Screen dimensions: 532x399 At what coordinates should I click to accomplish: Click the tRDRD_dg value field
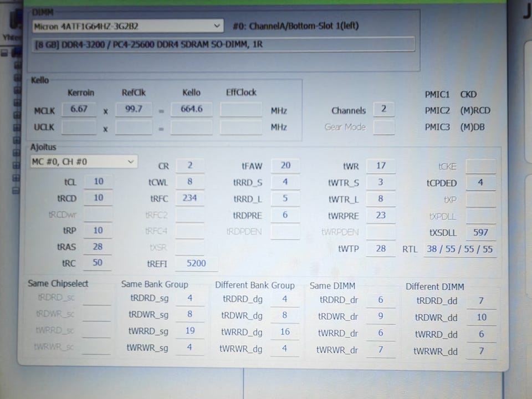(x=285, y=299)
